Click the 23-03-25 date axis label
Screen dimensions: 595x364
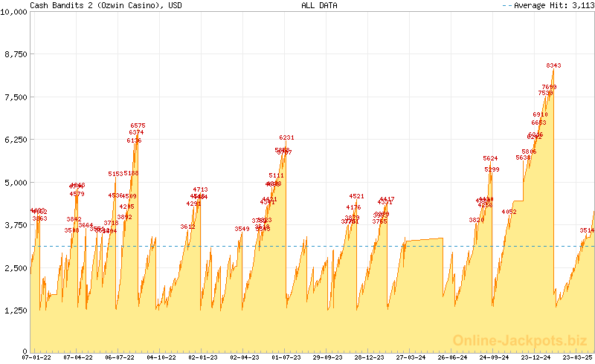click(x=577, y=357)
